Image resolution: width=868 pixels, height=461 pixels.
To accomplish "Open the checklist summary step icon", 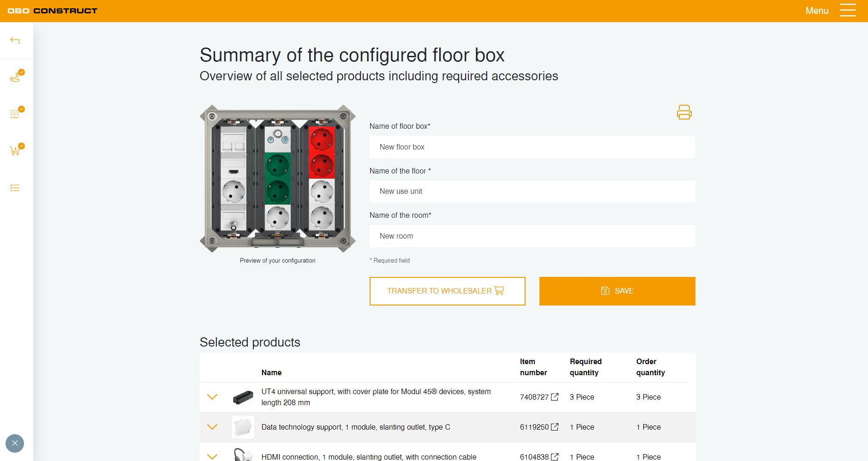I will click(x=15, y=188).
